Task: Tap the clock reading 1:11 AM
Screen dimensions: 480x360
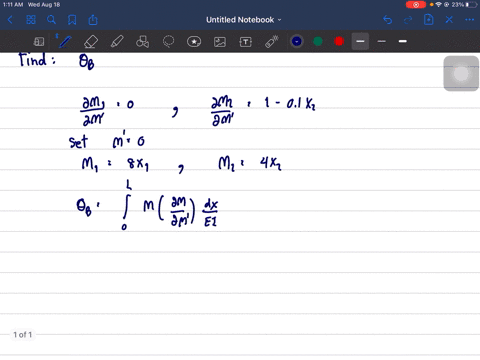Action: (x=13, y=5)
